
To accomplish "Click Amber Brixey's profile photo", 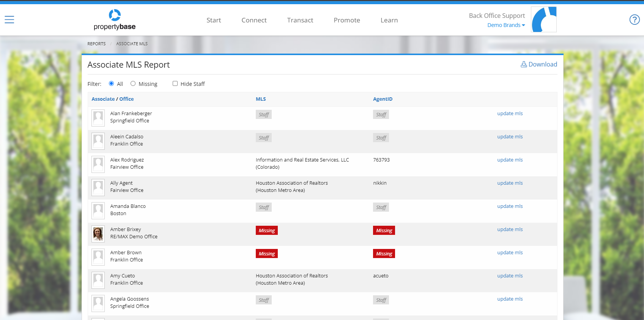I will (x=98, y=234).
